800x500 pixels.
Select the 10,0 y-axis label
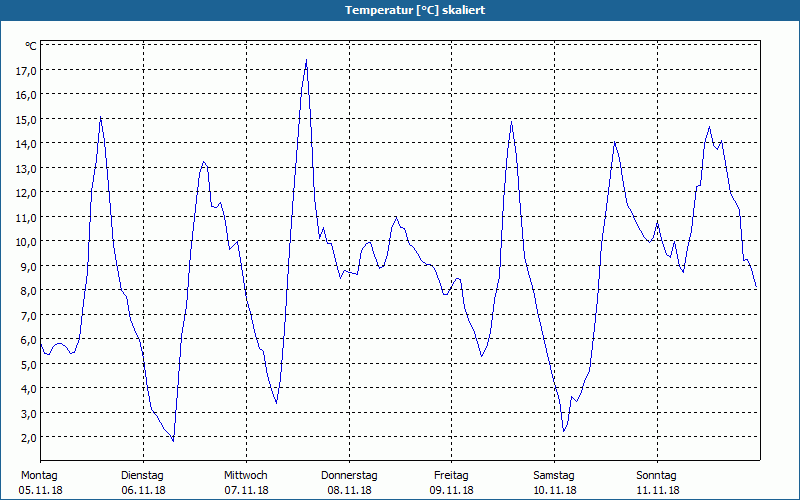pos(26,242)
